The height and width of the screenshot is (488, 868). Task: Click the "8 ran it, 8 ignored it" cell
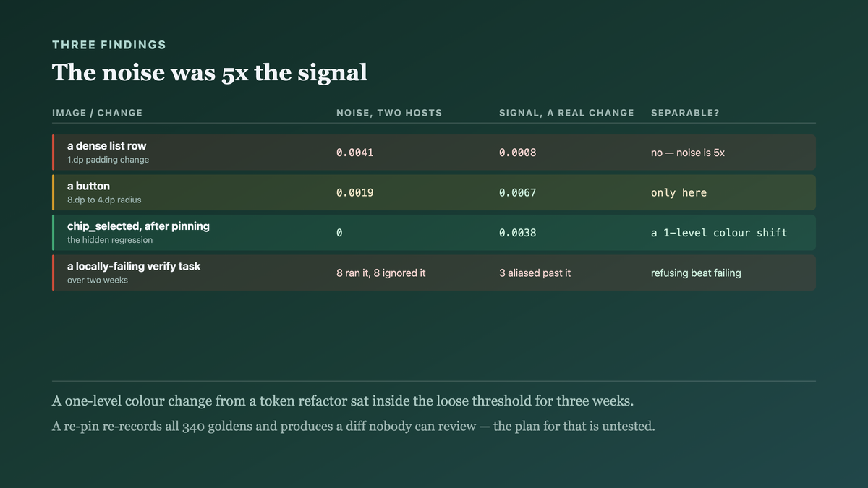[381, 273]
